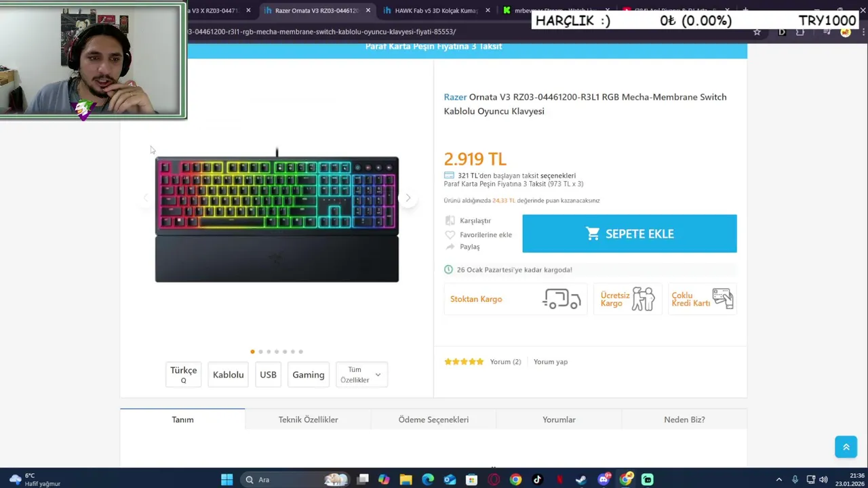
Task: Click the Yorum yap link
Action: [x=551, y=362]
